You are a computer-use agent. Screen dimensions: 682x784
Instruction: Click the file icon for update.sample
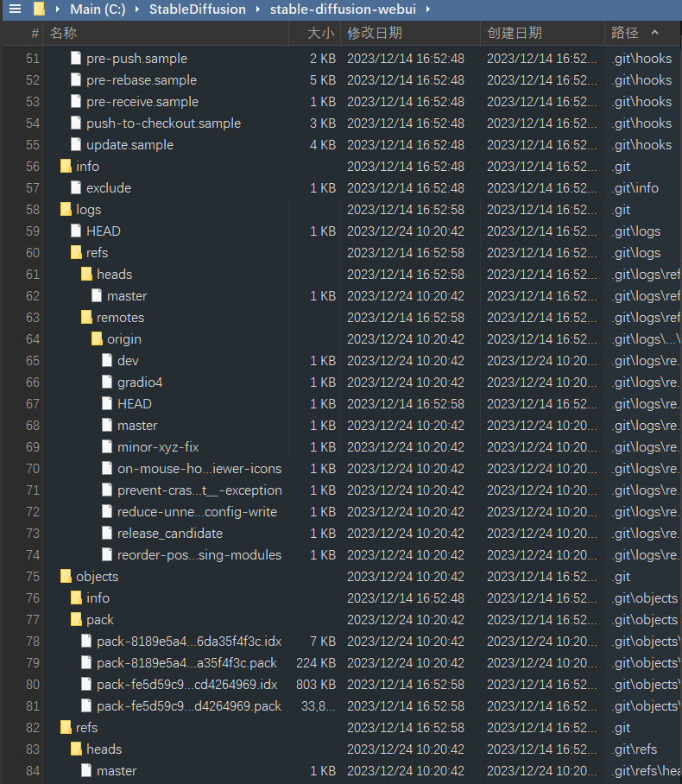point(76,144)
